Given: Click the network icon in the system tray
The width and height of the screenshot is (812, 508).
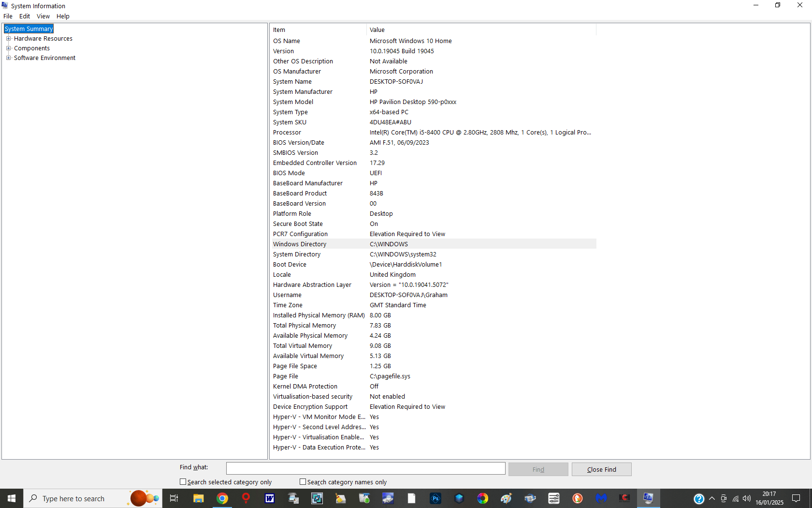Looking at the screenshot, I should coord(735,498).
